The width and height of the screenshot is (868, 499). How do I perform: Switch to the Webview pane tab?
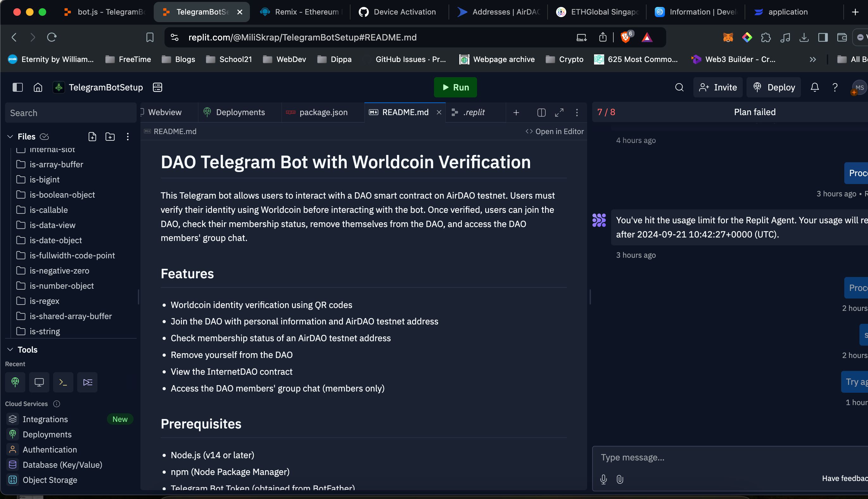click(x=164, y=112)
